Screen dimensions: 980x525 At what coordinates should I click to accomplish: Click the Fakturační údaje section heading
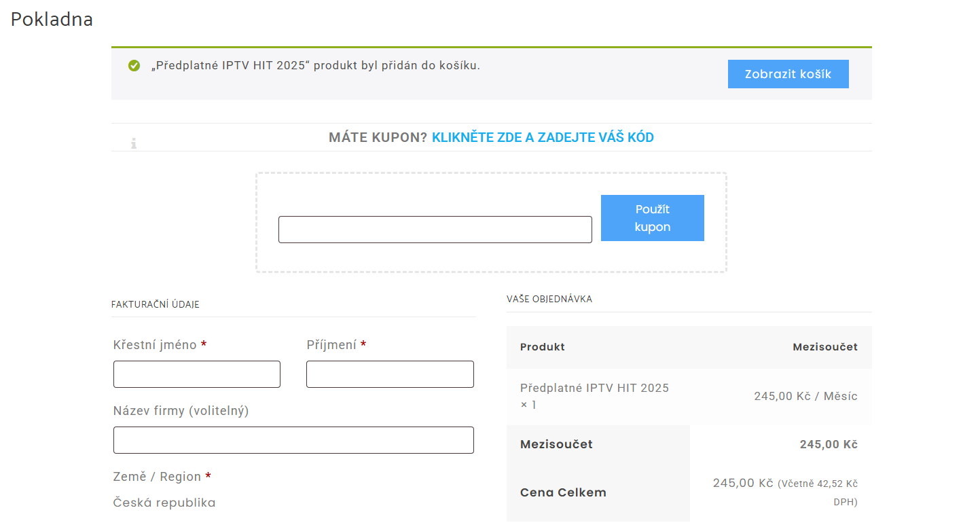155,304
